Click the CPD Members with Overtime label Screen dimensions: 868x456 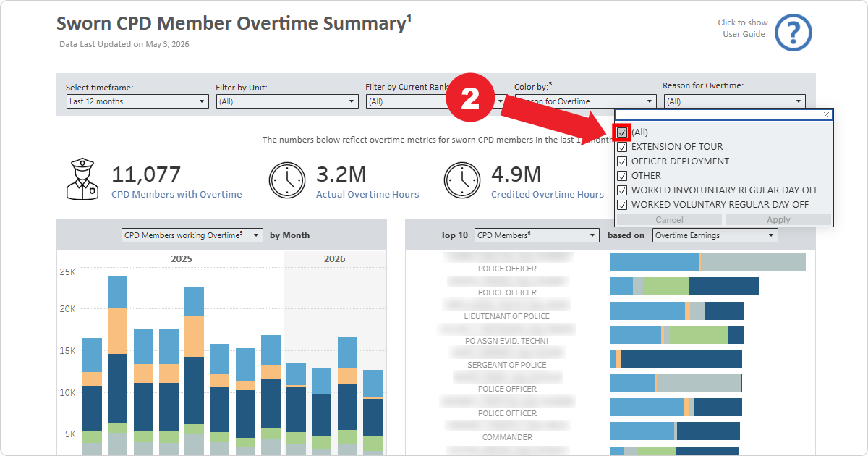[176, 194]
